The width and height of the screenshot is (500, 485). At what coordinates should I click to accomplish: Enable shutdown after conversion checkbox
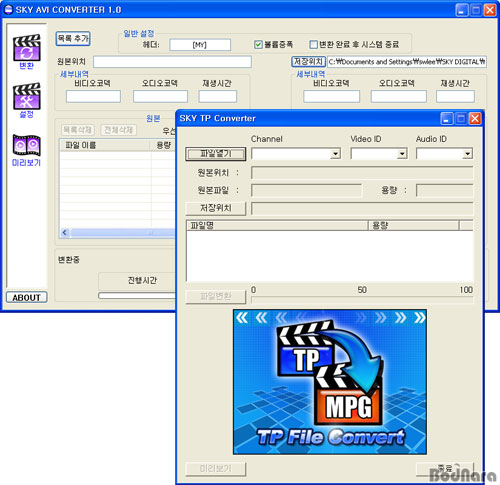click(x=313, y=44)
